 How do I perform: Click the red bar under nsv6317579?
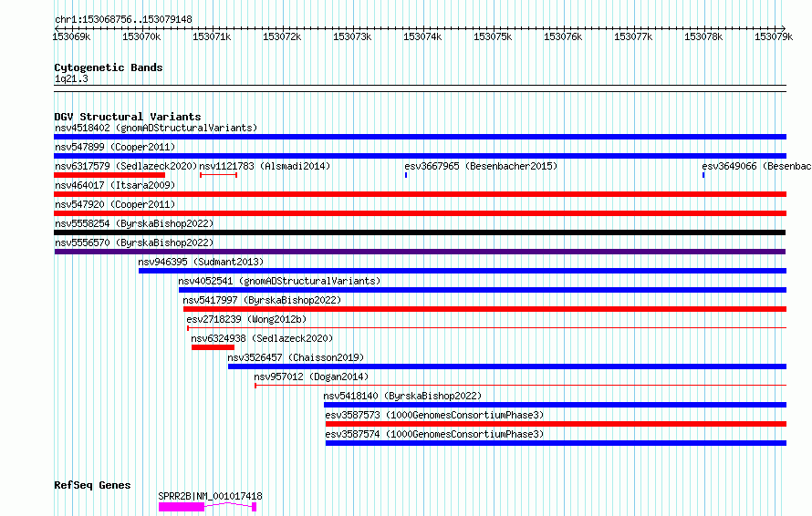109,175
